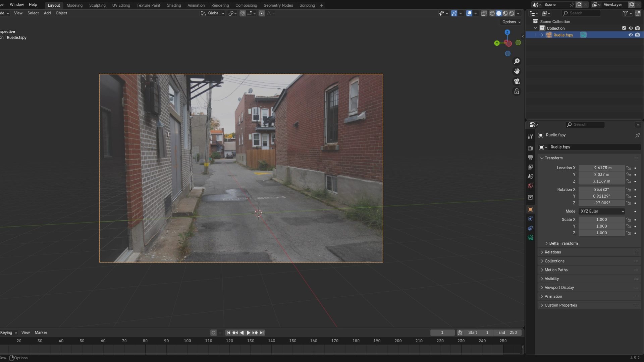Open the World properties tab

tap(530, 186)
